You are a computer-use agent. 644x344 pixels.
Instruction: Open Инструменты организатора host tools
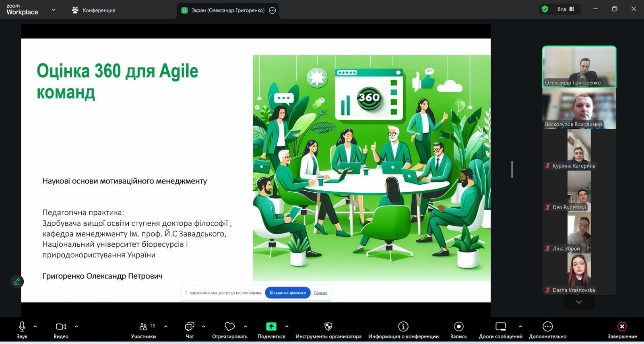coord(328,330)
